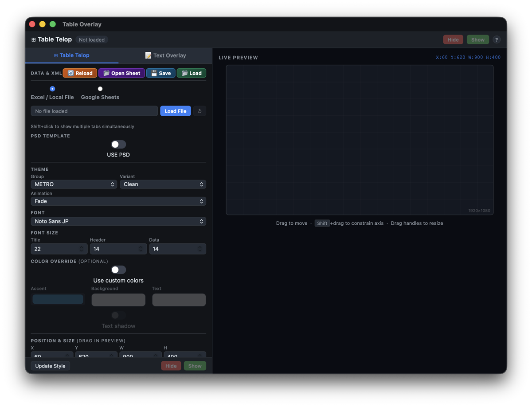Select the Google Sheets radio option

[100, 89]
